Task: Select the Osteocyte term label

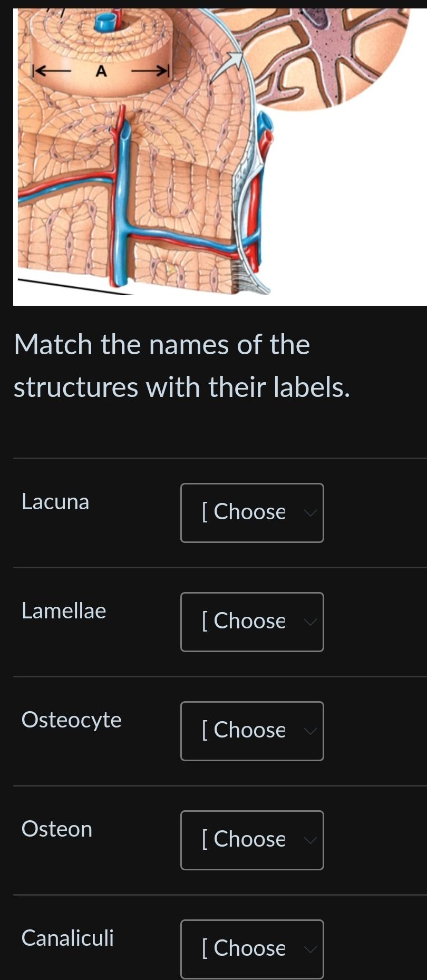Action: [72, 720]
